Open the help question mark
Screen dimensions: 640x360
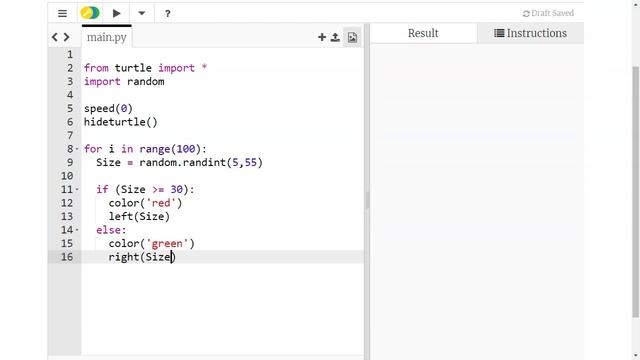(167, 14)
